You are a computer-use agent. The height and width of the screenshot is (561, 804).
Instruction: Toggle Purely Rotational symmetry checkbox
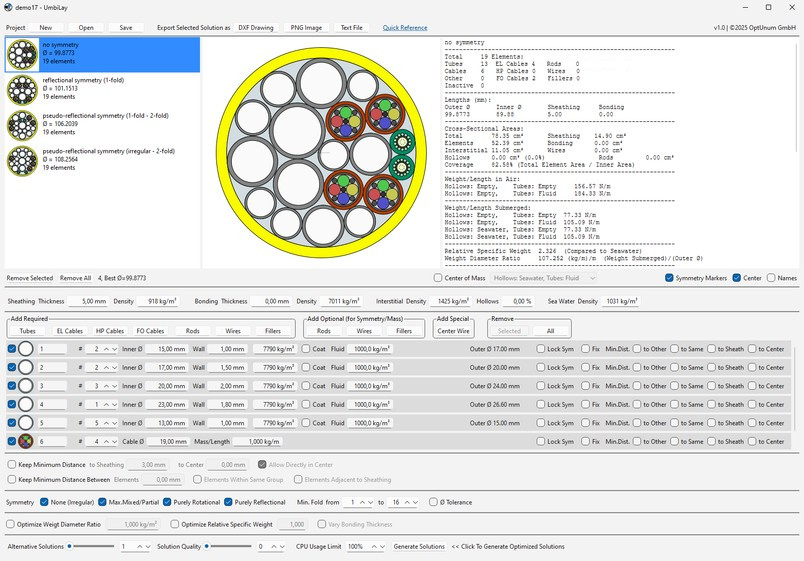[167, 502]
